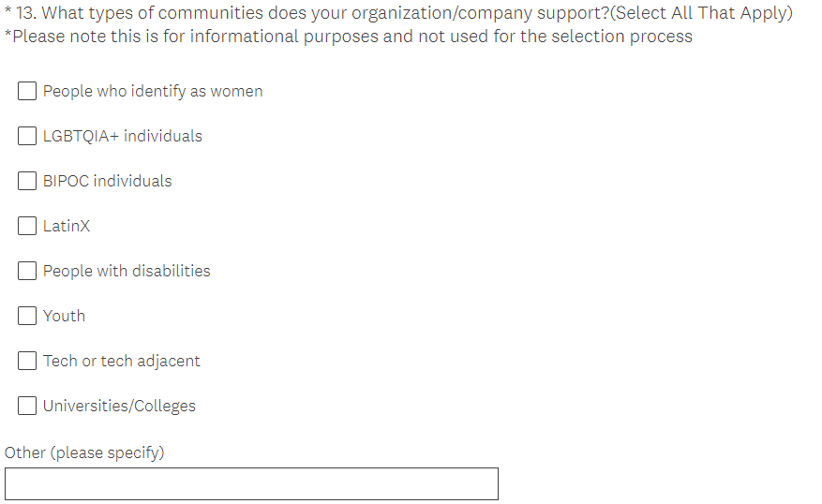Click the 'Other (please specify)' text field
Screen dimensions: 822x504
point(251,483)
